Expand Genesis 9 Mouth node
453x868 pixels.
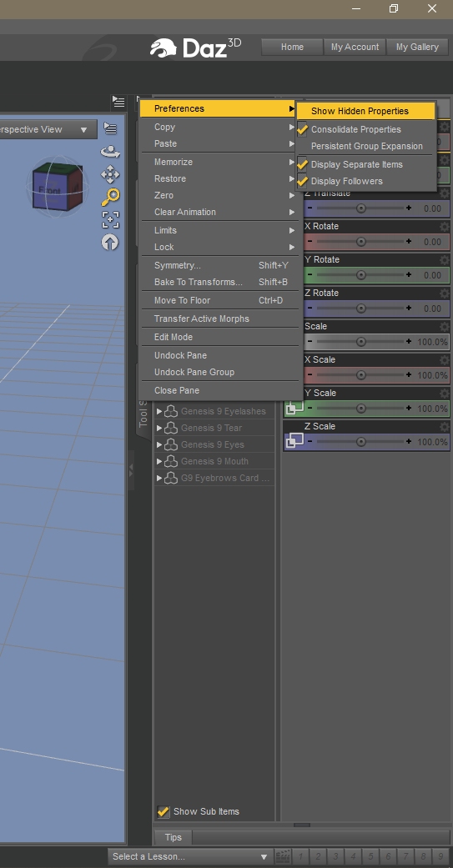pyautogui.click(x=159, y=461)
